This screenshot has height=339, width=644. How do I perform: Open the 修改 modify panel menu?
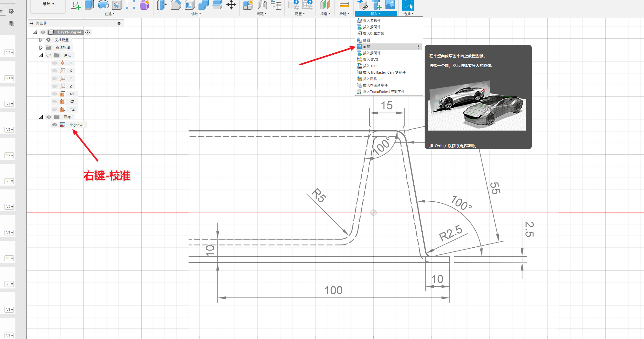click(x=196, y=14)
